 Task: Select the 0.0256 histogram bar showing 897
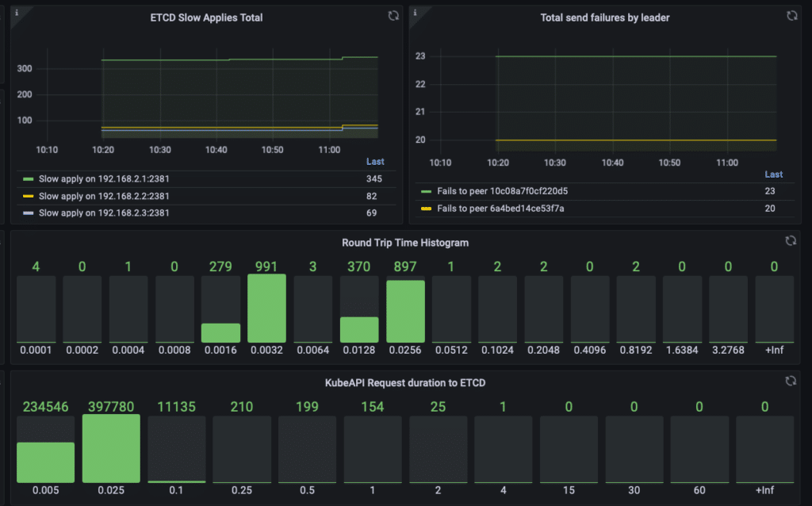(405, 311)
